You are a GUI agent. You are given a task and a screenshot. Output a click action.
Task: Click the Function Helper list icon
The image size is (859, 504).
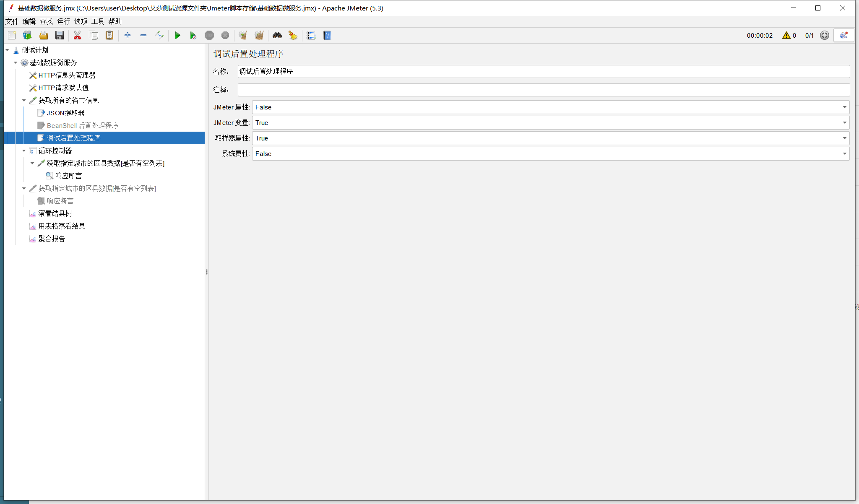tap(311, 36)
